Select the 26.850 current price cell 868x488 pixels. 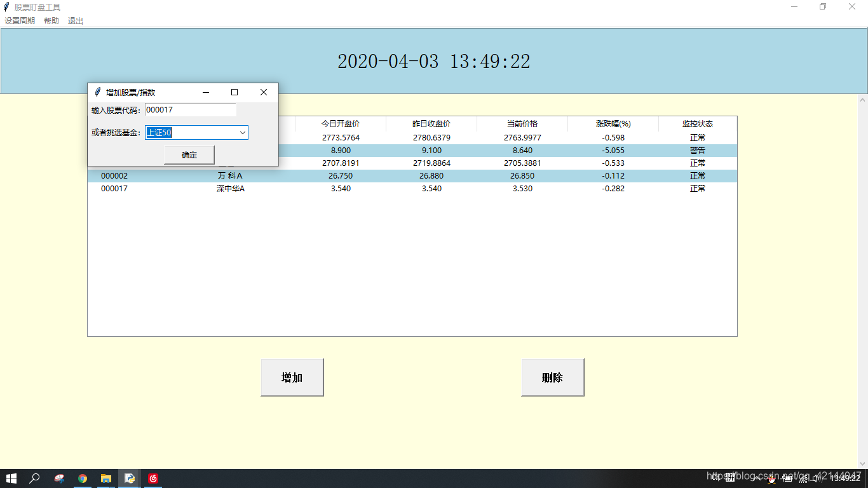pyautogui.click(x=522, y=176)
